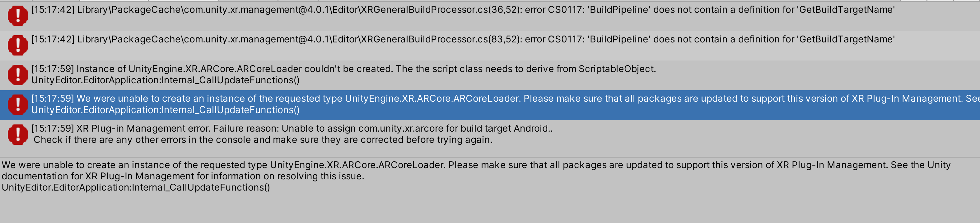This screenshot has height=223, width=980.
Task: Click stack trace line under ScriptableObject error
Action: (x=165, y=80)
